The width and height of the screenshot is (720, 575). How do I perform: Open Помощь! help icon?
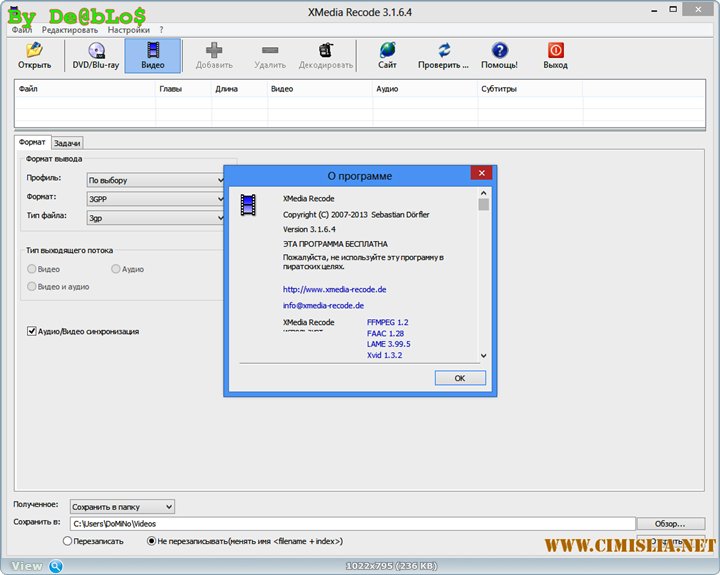(499, 50)
